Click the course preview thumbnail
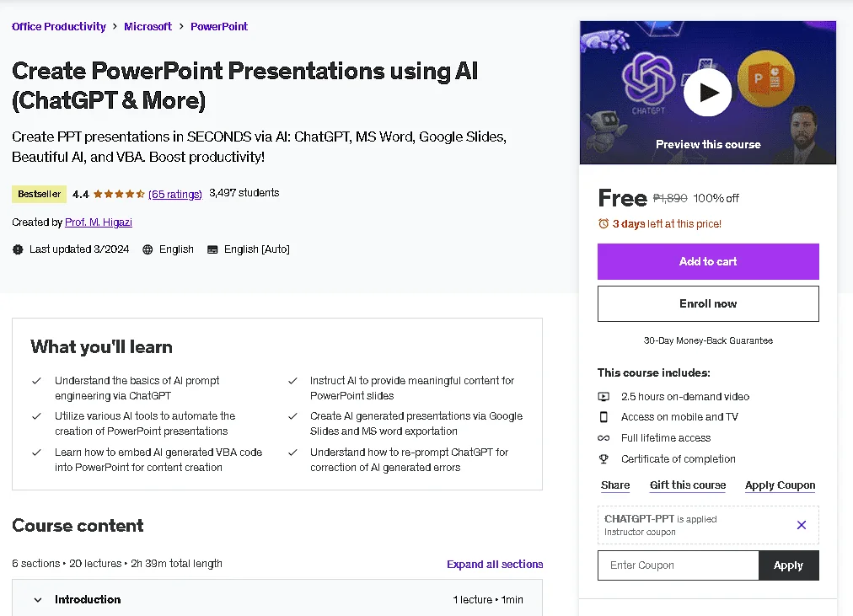This screenshot has height=616, width=853. (x=707, y=93)
